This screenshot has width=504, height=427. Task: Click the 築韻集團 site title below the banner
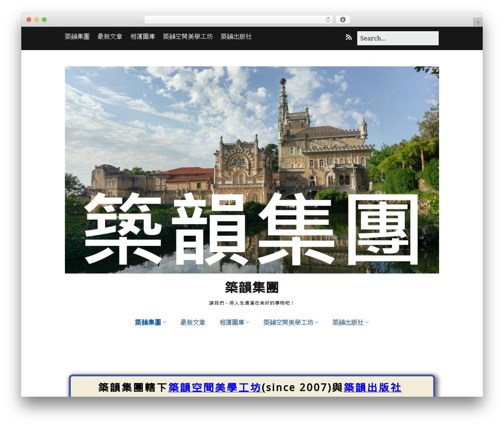point(252,288)
